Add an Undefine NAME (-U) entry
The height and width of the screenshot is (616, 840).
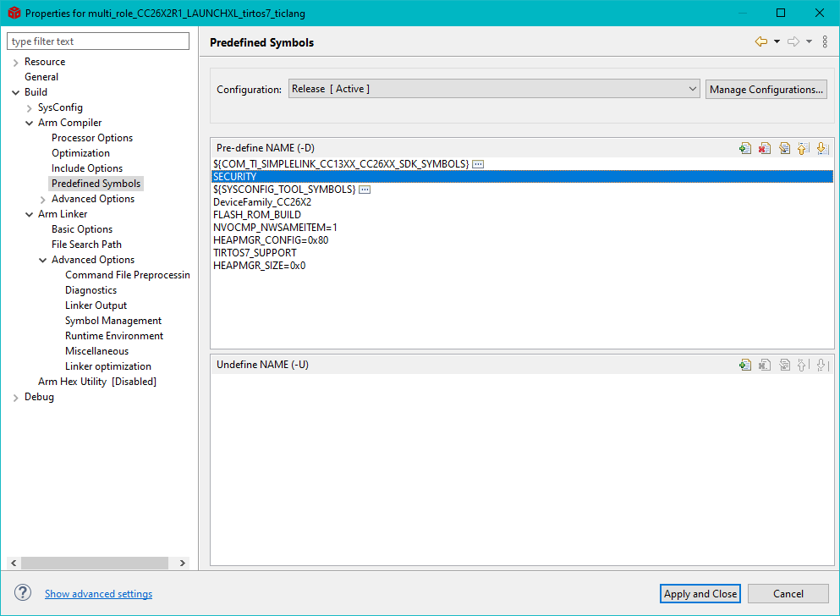coord(745,365)
